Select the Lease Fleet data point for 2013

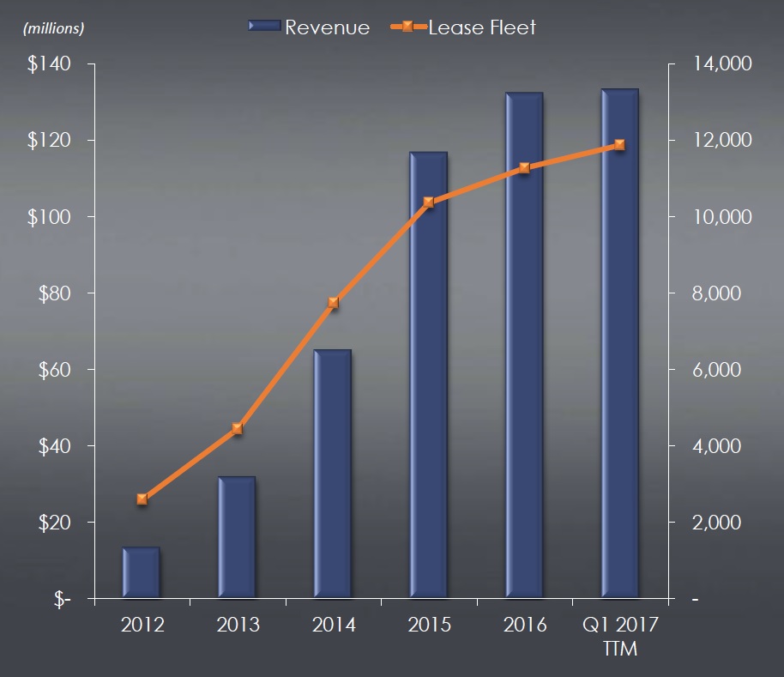pyautogui.click(x=238, y=429)
